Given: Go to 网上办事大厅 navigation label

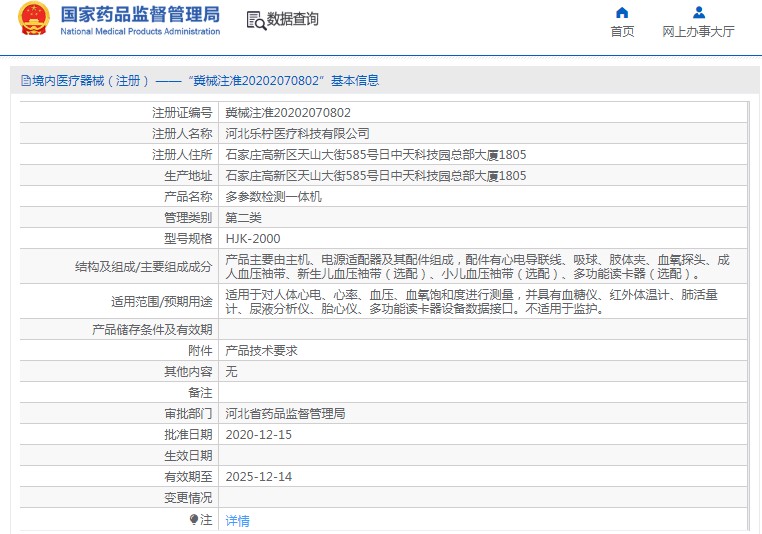Looking at the screenshot, I should click(698, 31).
